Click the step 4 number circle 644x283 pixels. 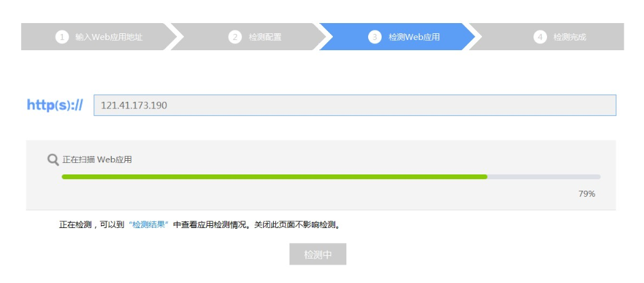pos(540,37)
